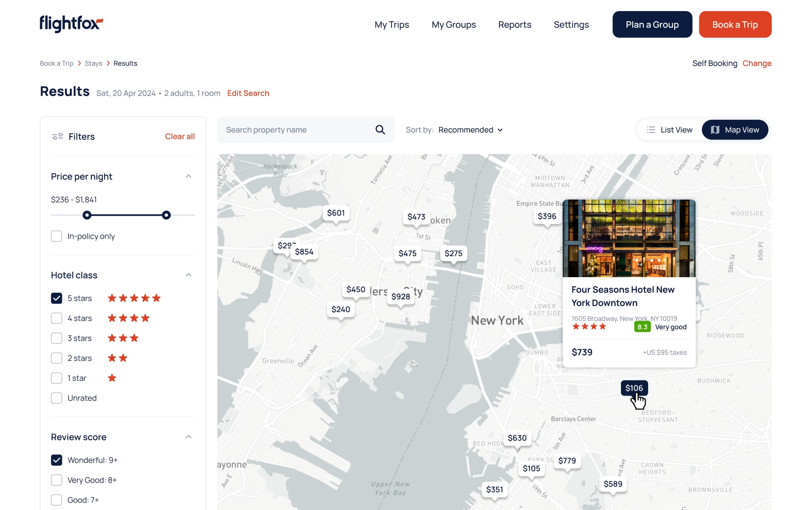Click the 8.3 review score badge
This screenshot has height=510, width=812.
[x=642, y=327]
